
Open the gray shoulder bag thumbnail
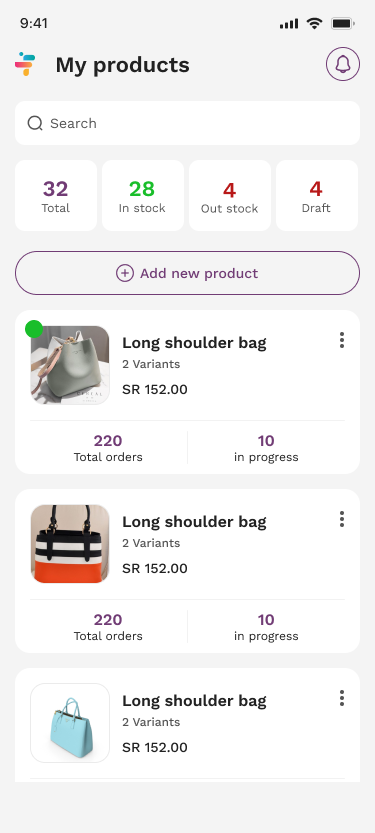click(x=70, y=365)
